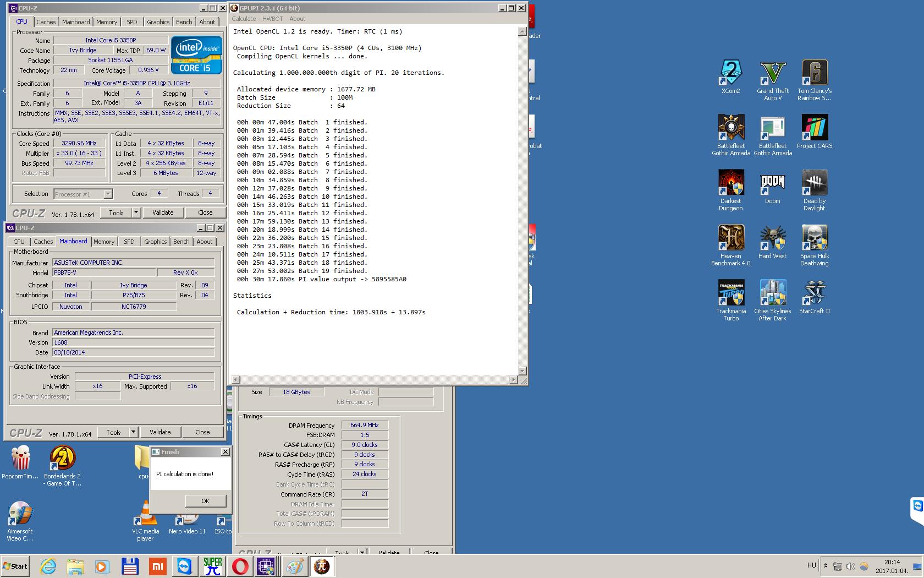Click Tools button in top CPU-Z window

[116, 212]
